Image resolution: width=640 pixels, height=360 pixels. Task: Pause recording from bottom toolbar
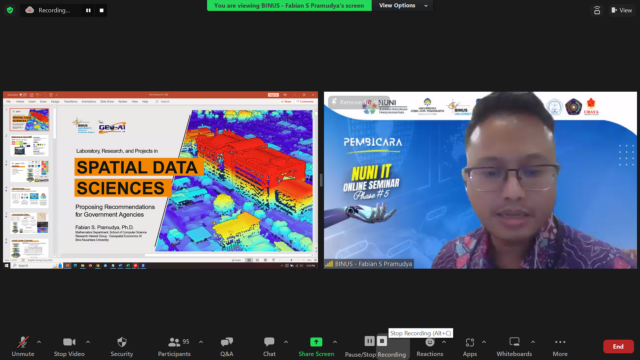click(369, 341)
